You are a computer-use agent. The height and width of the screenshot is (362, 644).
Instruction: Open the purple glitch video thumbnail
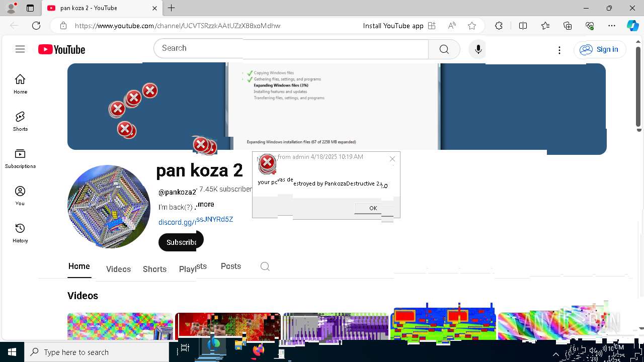pyautogui.click(x=336, y=326)
